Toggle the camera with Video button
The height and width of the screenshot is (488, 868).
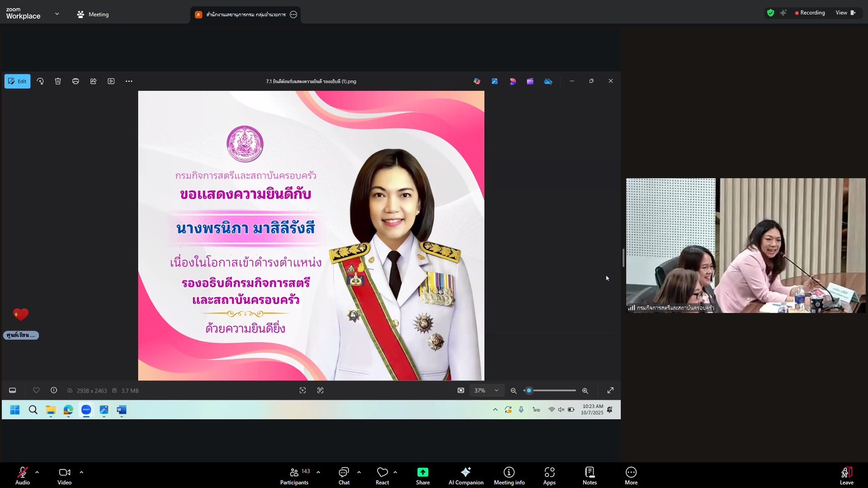pos(65,476)
